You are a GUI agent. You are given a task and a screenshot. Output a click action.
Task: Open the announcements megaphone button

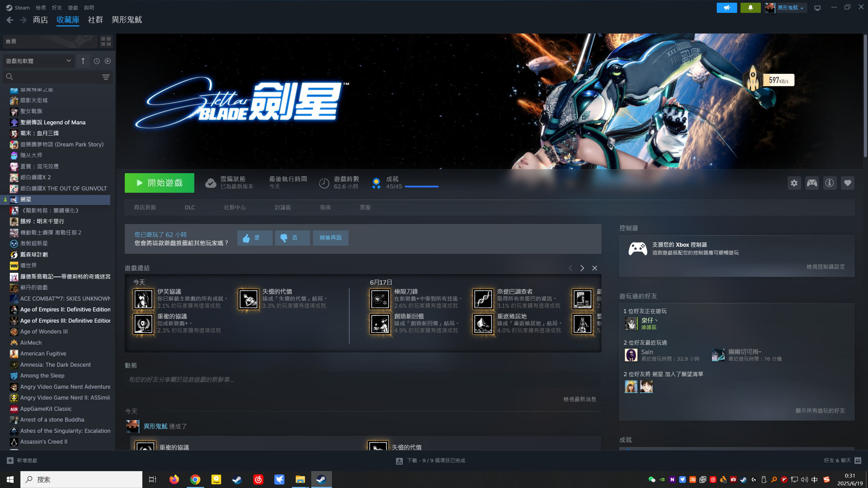[x=727, y=8]
